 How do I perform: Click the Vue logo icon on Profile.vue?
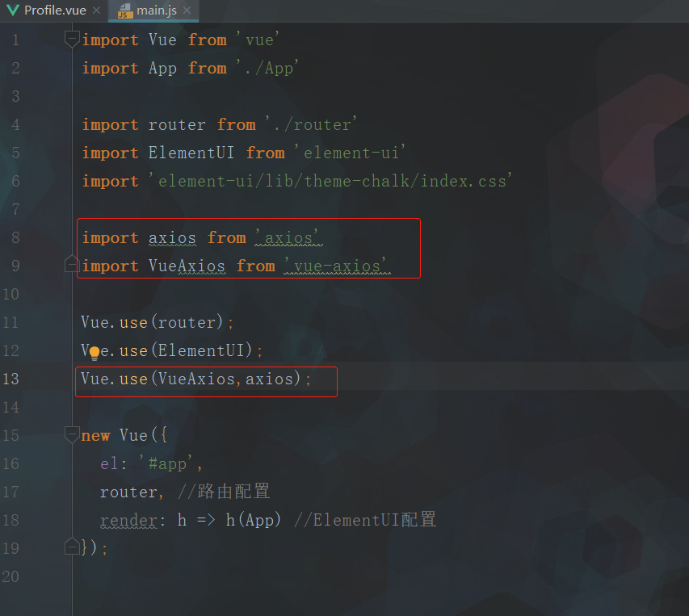(13, 10)
